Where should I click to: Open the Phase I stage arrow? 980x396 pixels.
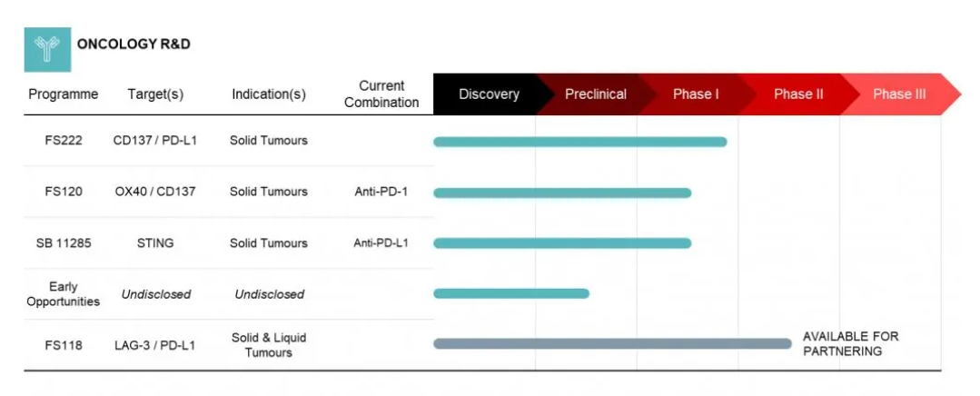[696, 94]
